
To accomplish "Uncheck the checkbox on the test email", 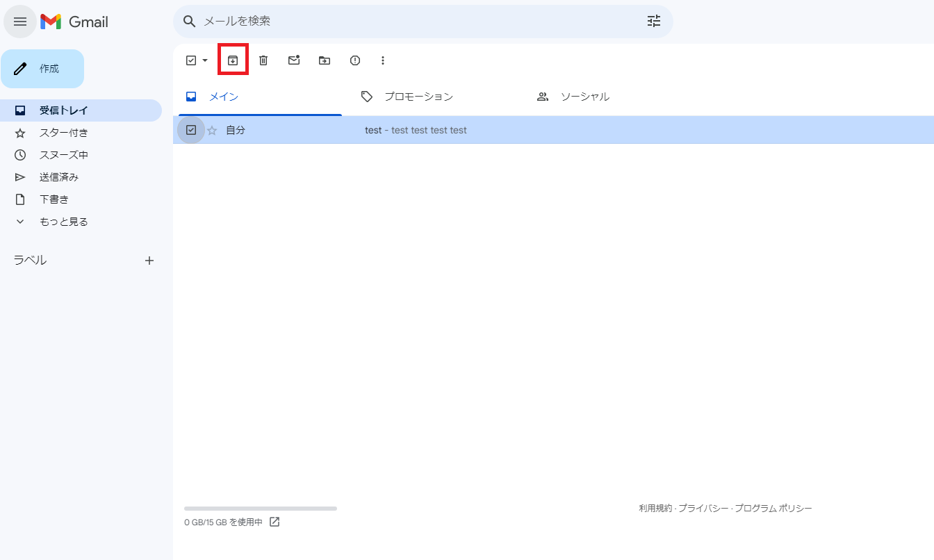I will point(191,130).
